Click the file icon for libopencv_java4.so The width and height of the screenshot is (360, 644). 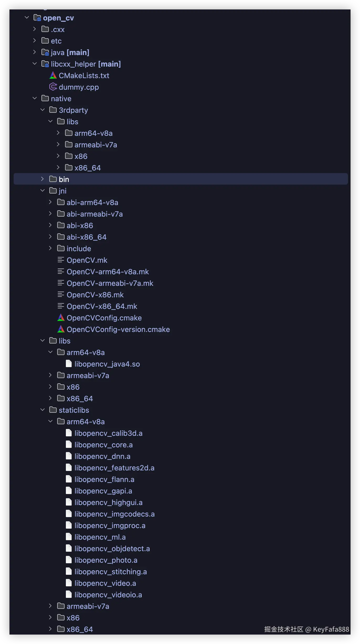69,364
